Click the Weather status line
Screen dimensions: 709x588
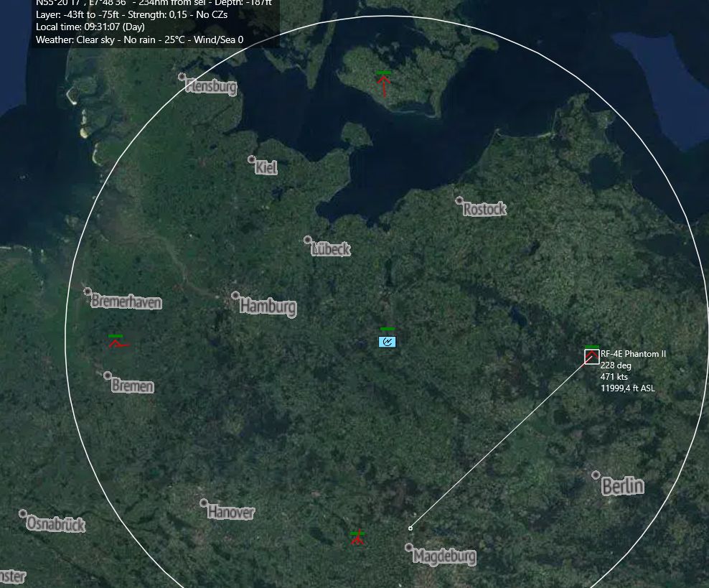(139, 39)
